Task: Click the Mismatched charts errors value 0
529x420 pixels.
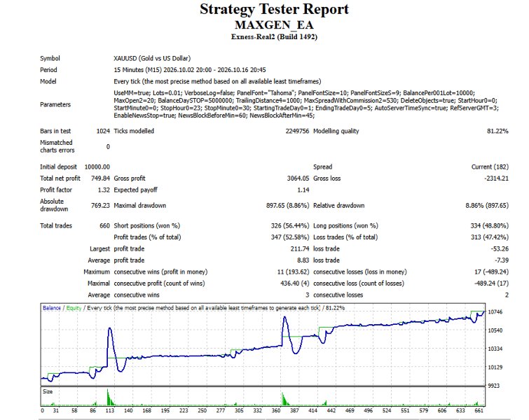Action: click(x=108, y=146)
